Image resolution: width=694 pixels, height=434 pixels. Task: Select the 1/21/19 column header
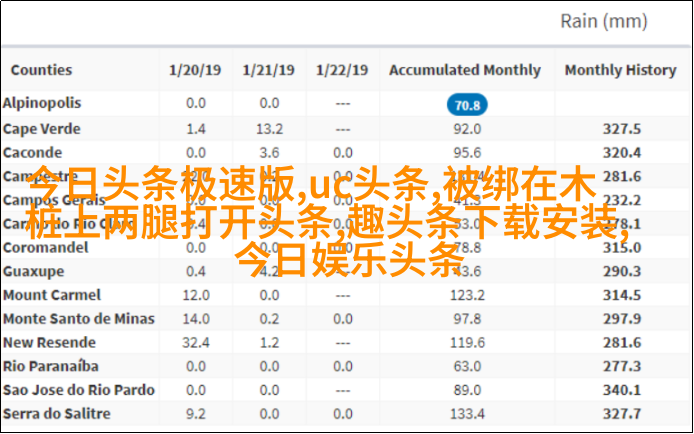[268, 70]
